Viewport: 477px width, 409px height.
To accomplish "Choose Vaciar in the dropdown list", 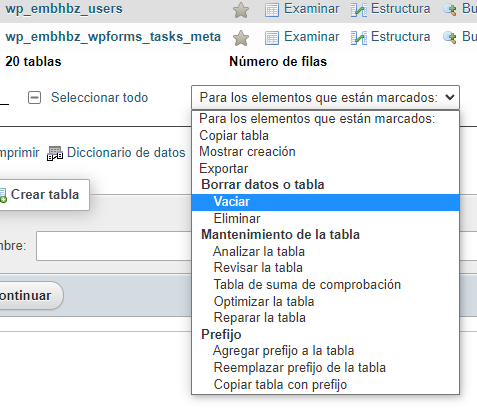I will 325,202.
